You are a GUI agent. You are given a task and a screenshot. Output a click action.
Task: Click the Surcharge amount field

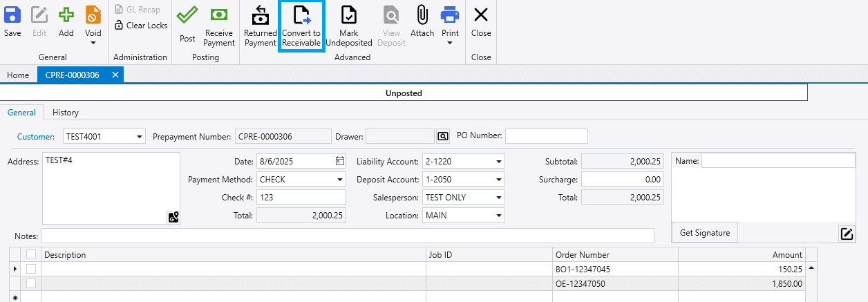pyautogui.click(x=623, y=179)
